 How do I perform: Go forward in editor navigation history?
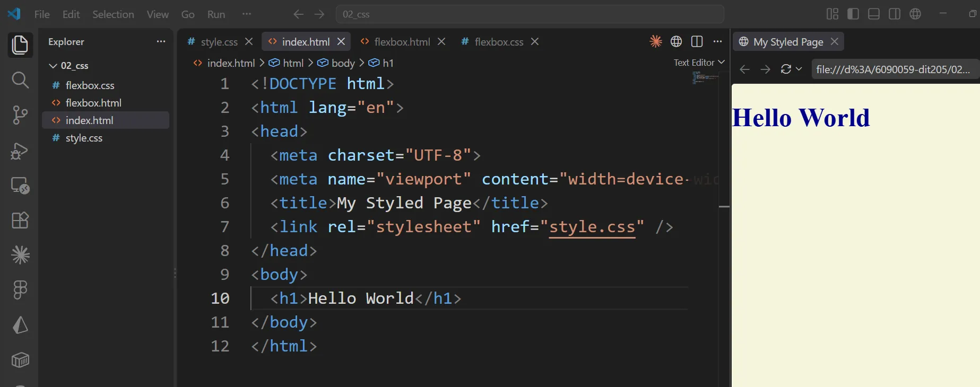coord(319,14)
